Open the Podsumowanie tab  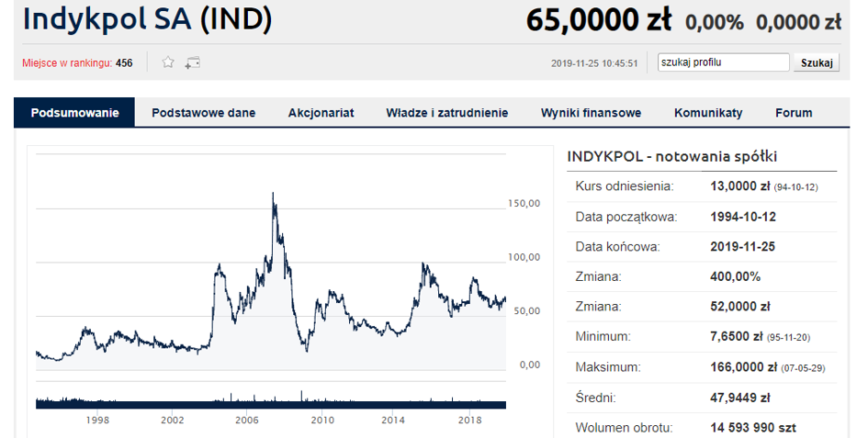[74, 113]
